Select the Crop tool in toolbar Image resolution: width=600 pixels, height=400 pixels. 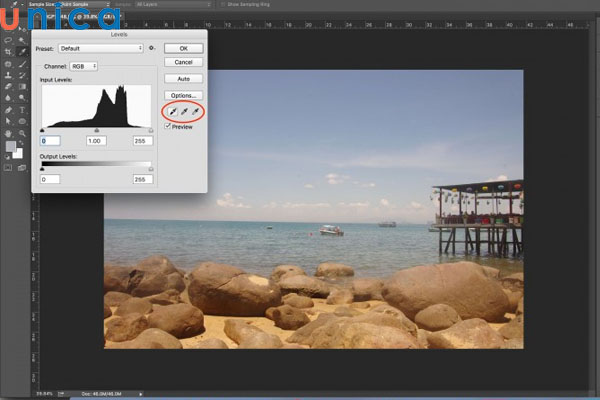pos(8,53)
